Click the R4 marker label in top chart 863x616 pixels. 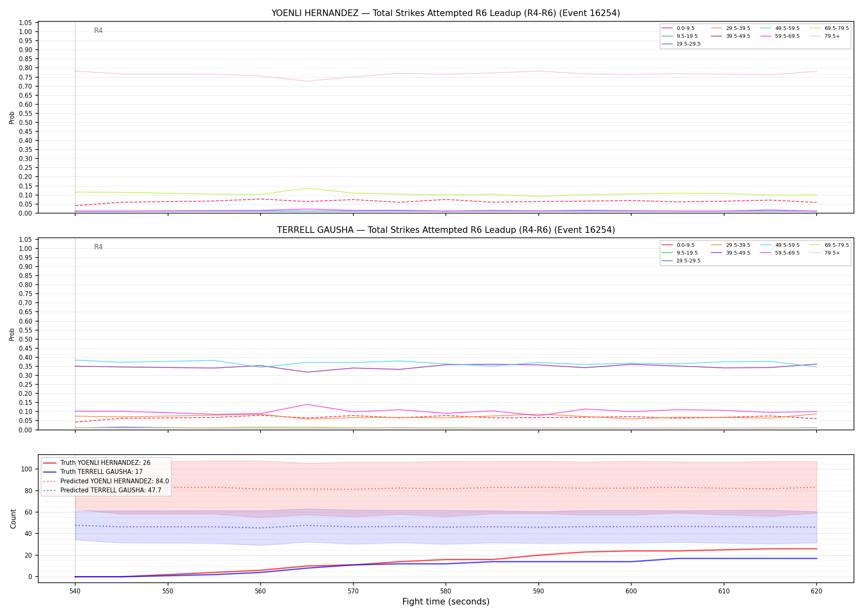point(98,30)
